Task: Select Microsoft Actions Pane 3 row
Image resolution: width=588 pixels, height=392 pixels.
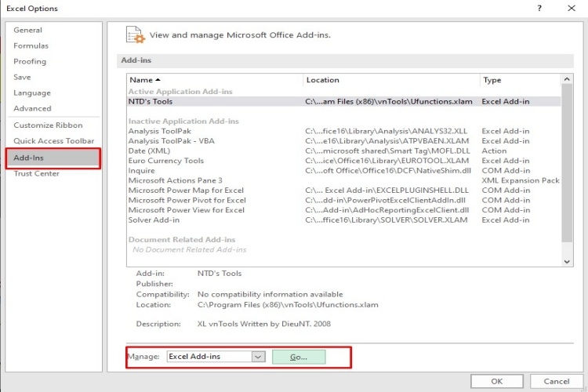Action: coord(344,180)
